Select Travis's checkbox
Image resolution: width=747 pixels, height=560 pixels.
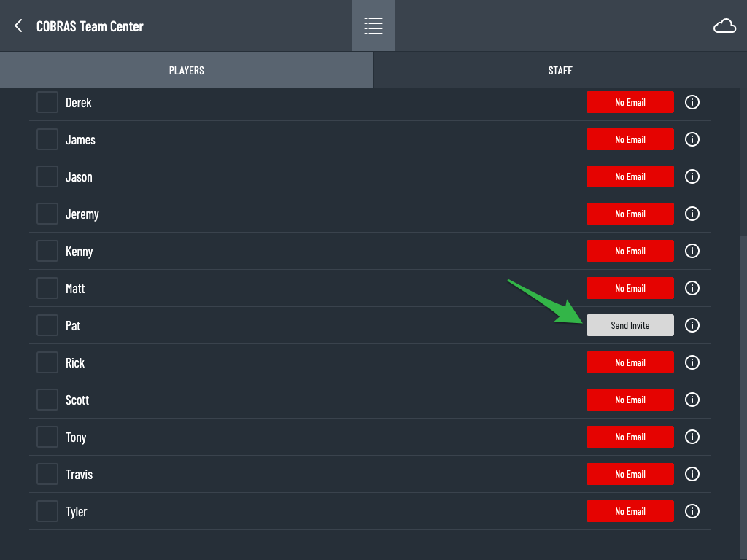pos(47,474)
